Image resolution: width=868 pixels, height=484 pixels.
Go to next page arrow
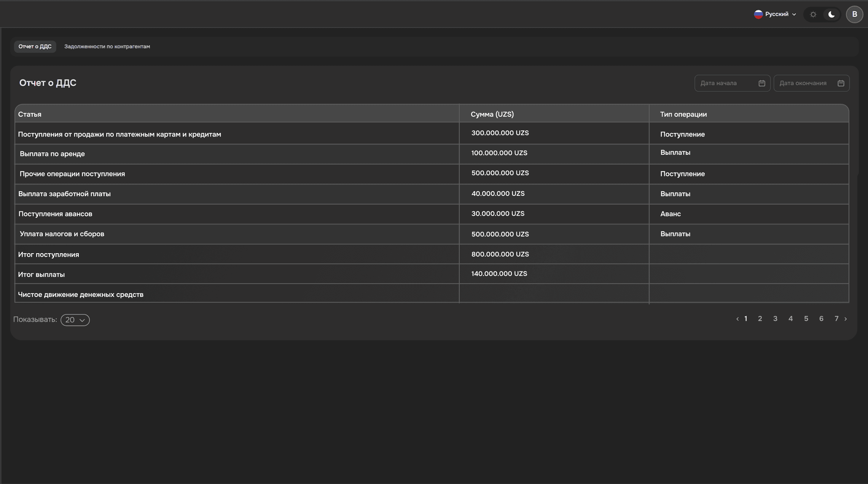click(846, 319)
